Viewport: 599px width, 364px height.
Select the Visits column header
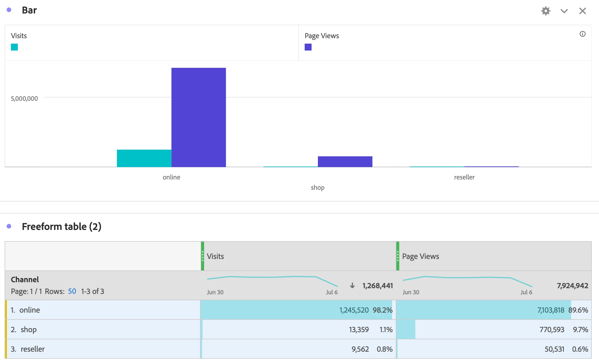click(215, 256)
